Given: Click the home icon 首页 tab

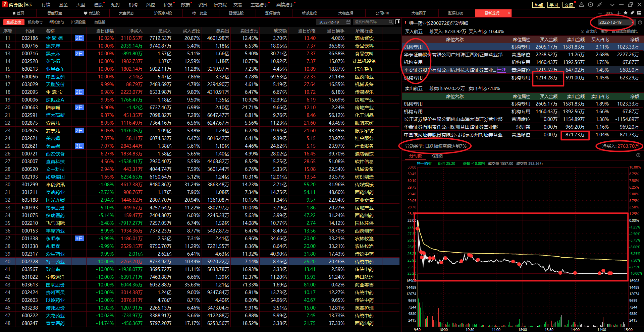Looking at the screenshot, I should 18,13.
